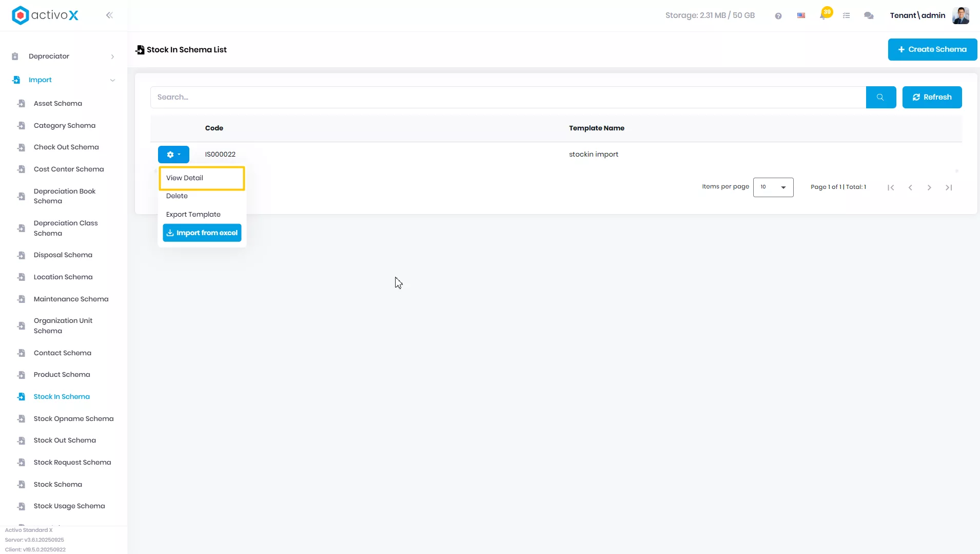Click the Template Name column header
Viewport: 980px width, 554px height.
(597, 128)
